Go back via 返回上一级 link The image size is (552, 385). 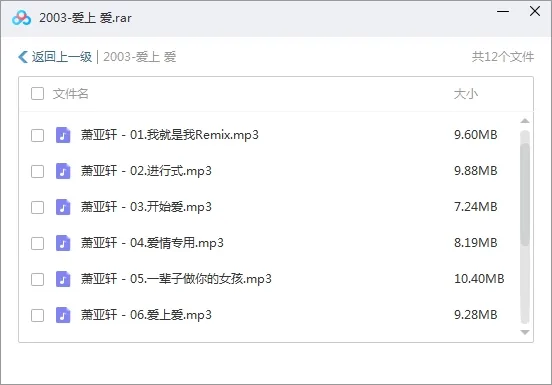(x=62, y=57)
